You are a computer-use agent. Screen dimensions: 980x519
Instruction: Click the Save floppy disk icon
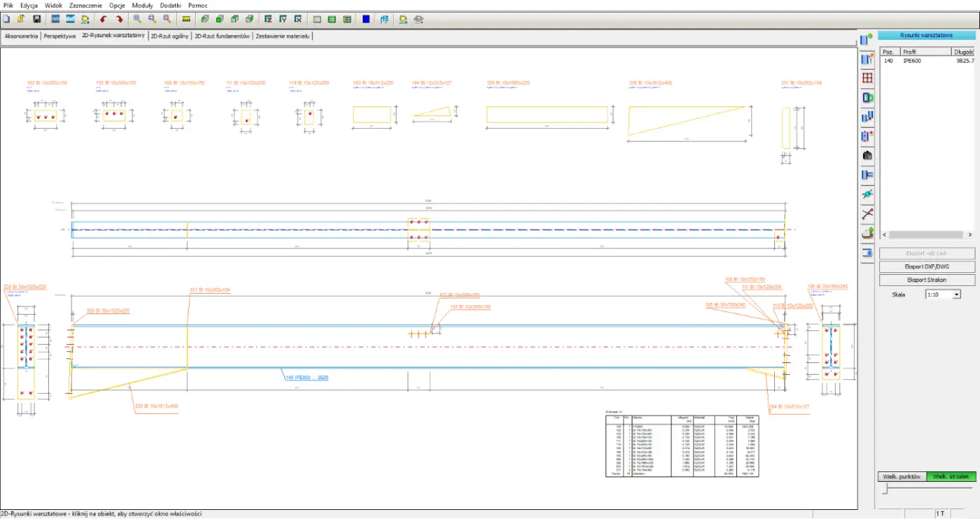pyautogui.click(x=37, y=19)
